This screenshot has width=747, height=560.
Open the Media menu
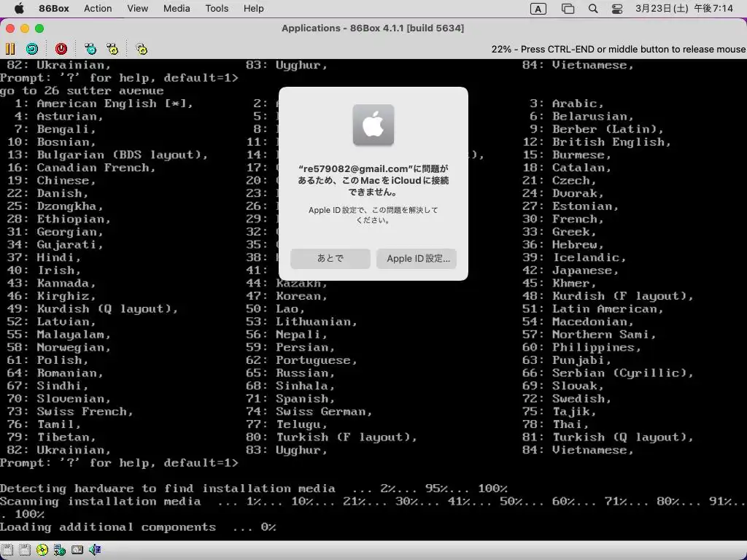pyautogui.click(x=177, y=9)
